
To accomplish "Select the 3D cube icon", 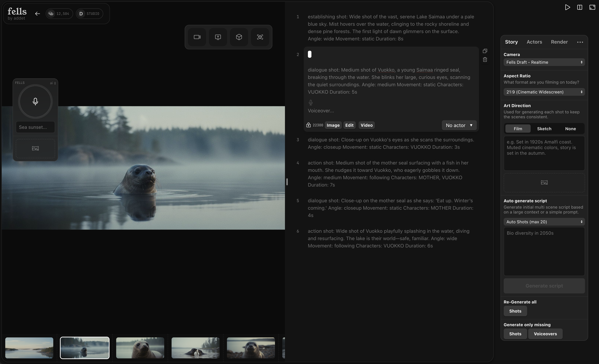I will (x=239, y=37).
